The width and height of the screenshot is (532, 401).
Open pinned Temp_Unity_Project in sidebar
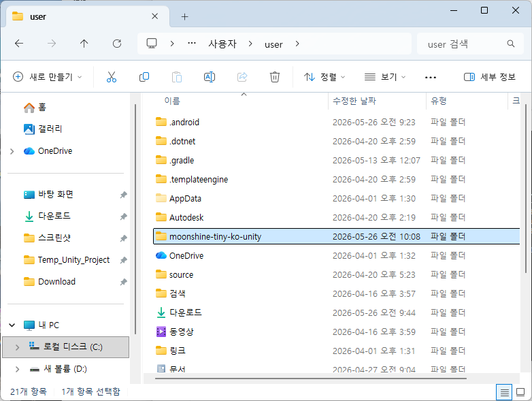(67, 260)
